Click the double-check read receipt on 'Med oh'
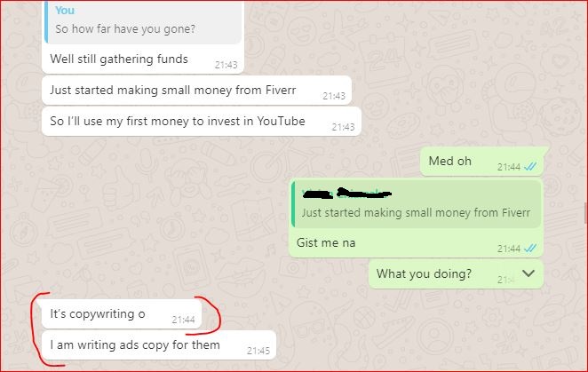The height and width of the screenshot is (372, 588). pos(530,167)
